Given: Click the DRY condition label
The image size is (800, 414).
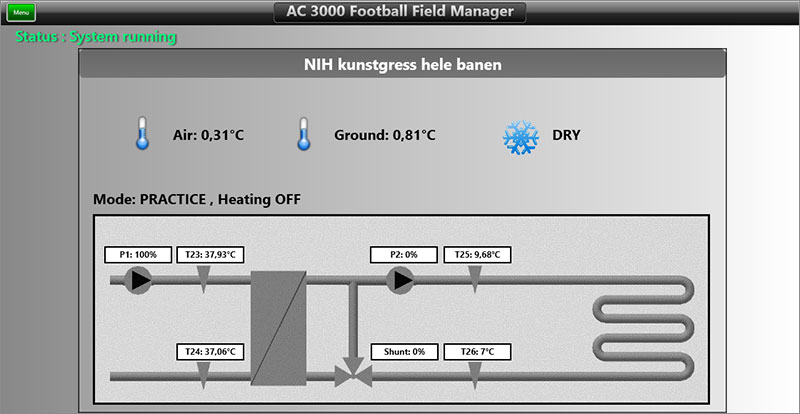Looking at the screenshot, I should point(566,135).
